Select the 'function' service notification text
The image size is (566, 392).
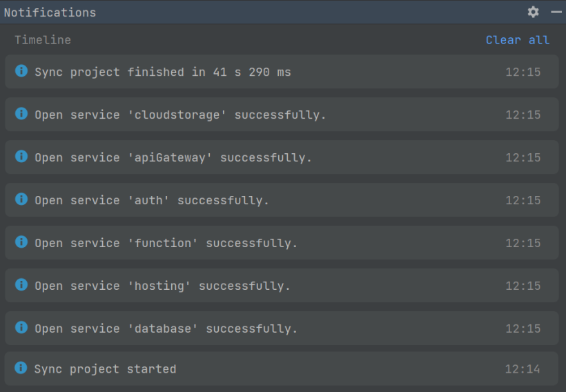(x=166, y=244)
